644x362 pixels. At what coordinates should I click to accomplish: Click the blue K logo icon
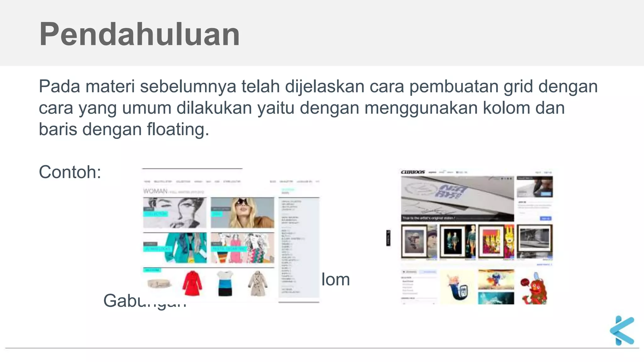point(622,330)
